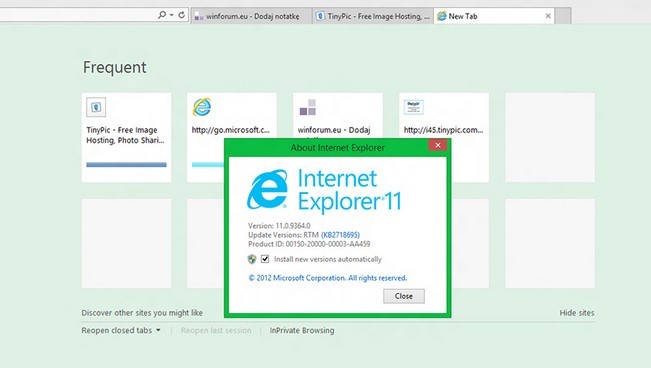
Task: Click the Internet Explorer icon on go.microsoft tile
Action: [202, 107]
